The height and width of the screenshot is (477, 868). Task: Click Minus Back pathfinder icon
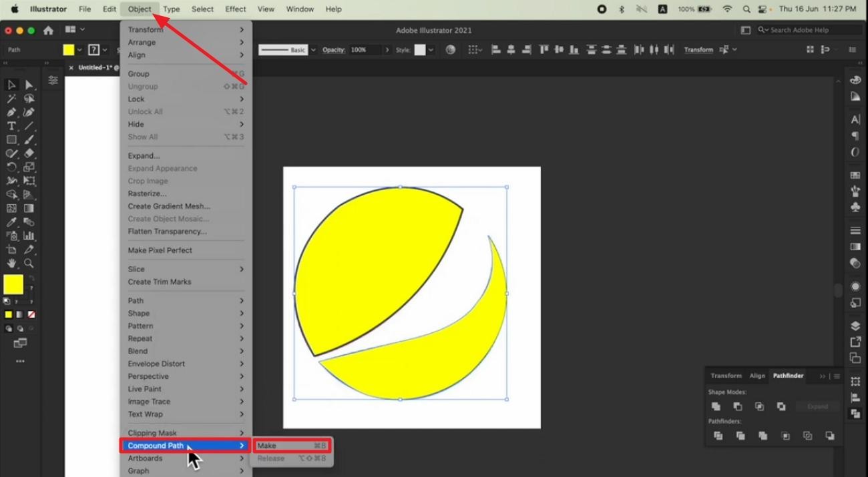(830, 436)
